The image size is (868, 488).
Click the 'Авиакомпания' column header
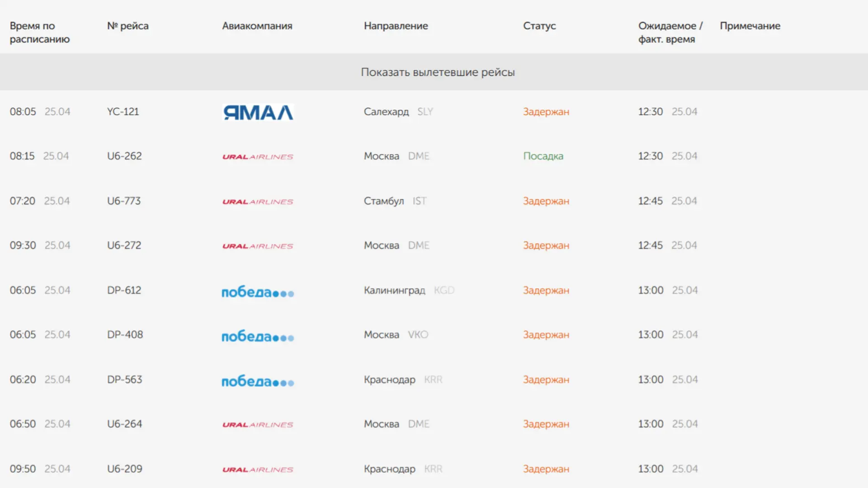coord(257,26)
